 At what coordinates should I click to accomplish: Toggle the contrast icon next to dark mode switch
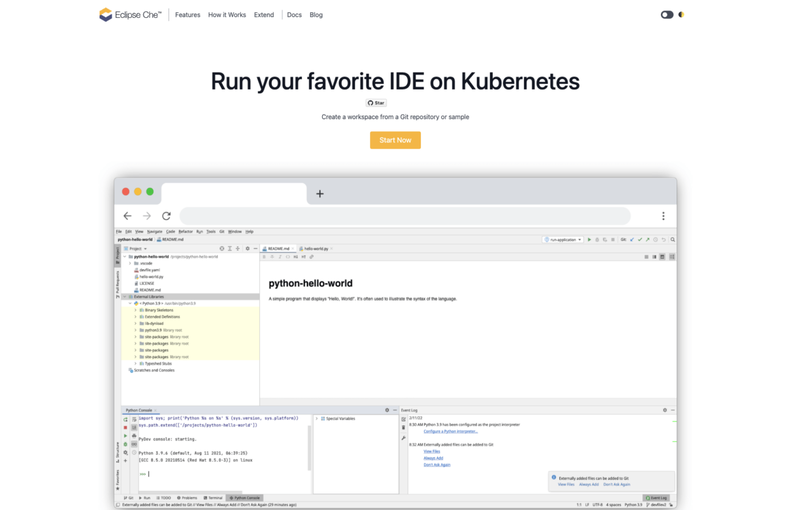coord(681,14)
